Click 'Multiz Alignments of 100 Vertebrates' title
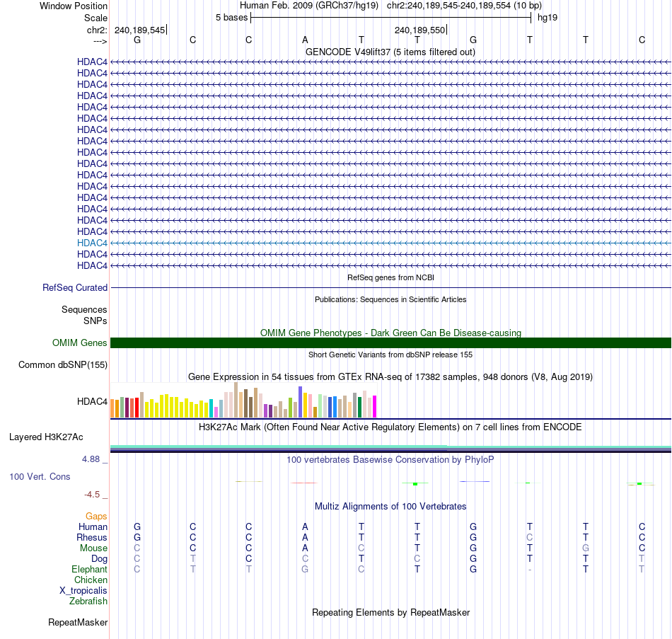Screen dimensions: 672x639 tap(390, 506)
